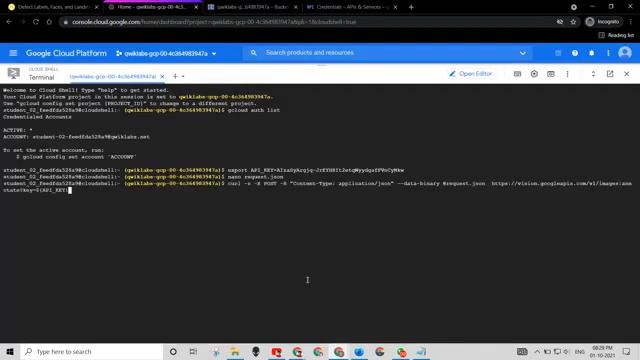Reload the page with the refresh icon

pos(36,22)
